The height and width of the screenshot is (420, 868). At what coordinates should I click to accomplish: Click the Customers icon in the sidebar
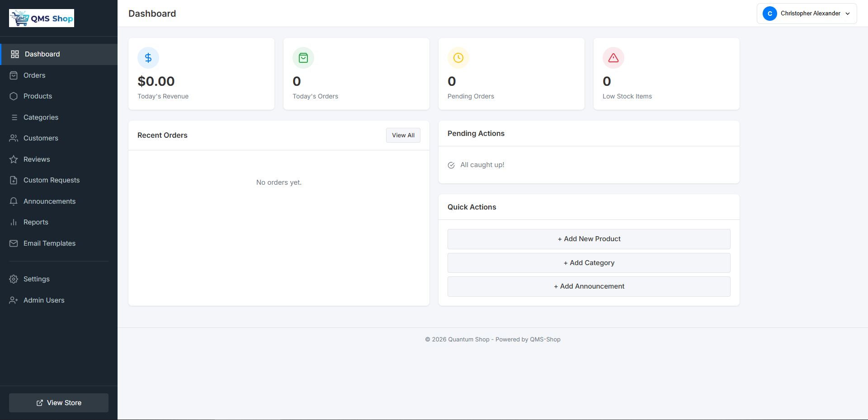coord(14,138)
